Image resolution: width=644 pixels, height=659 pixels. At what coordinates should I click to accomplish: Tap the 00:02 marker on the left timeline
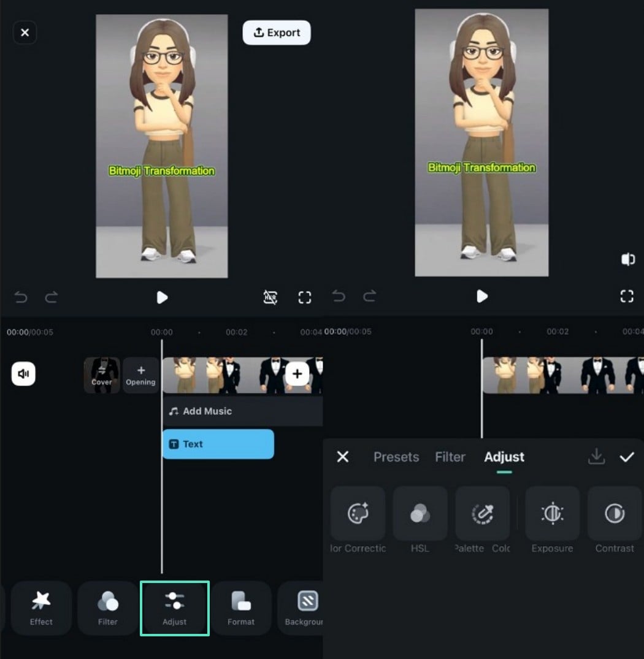[x=236, y=332]
